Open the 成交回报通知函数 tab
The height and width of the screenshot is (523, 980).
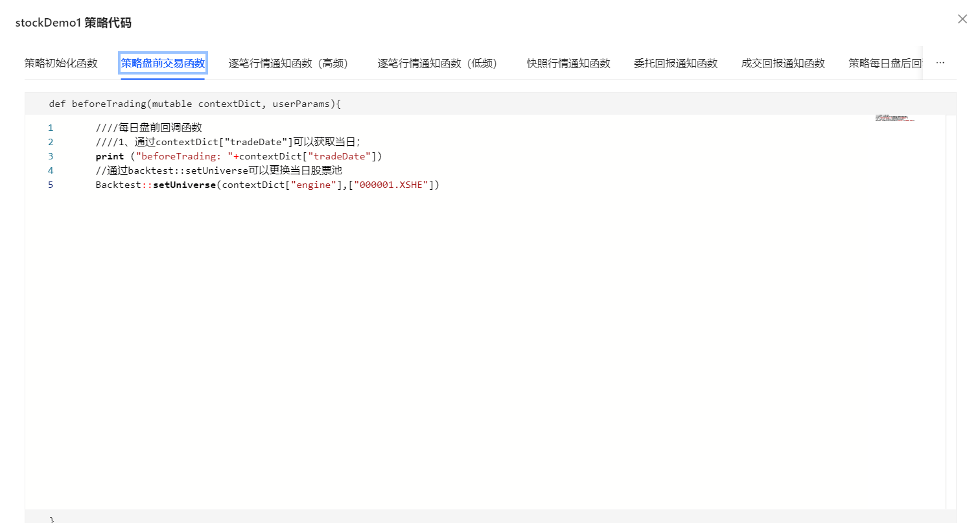coord(783,63)
